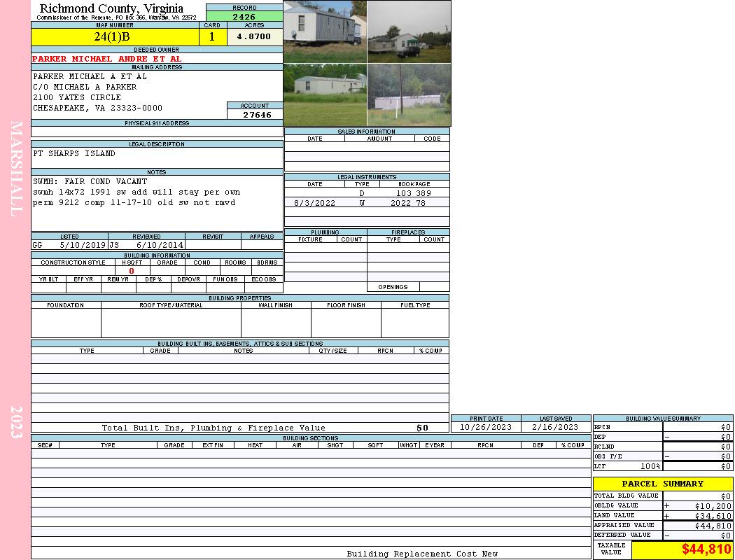Select the acres value 4.8700
Viewport: 735px width, 560px height.
coord(254,37)
